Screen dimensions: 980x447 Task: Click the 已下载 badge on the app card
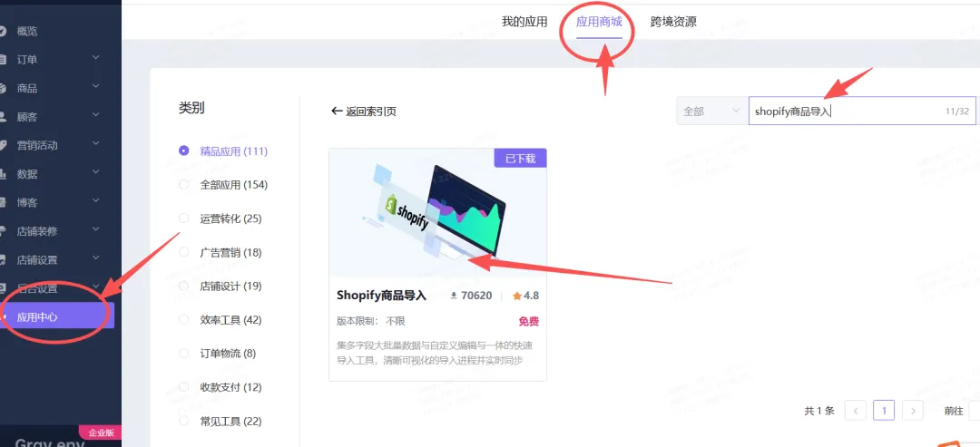(x=520, y=159)
